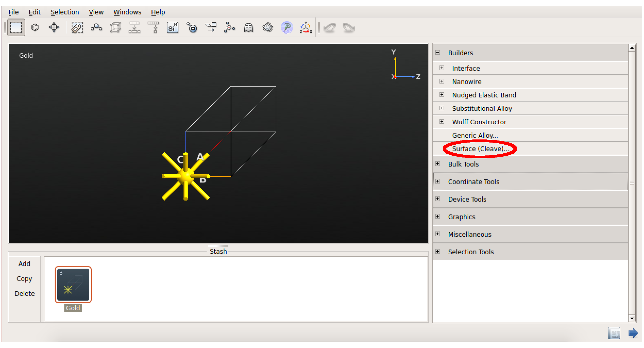
Task: Click the unit cell wireframe cube icon
Action: pos(115,27)
